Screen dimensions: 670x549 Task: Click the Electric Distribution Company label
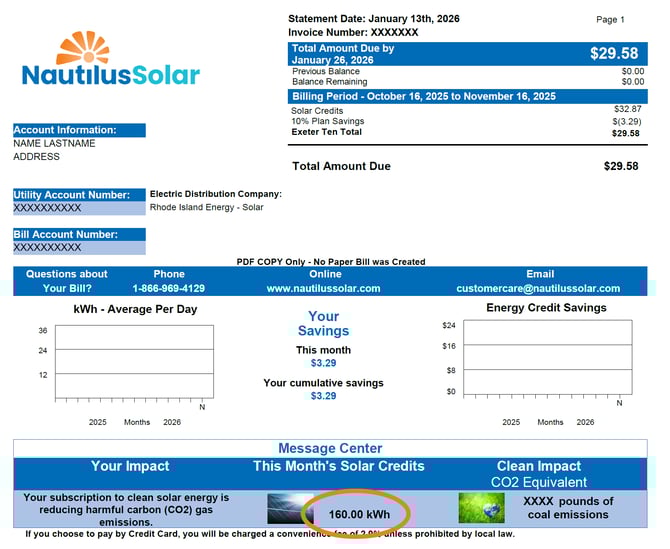point(216,194)
